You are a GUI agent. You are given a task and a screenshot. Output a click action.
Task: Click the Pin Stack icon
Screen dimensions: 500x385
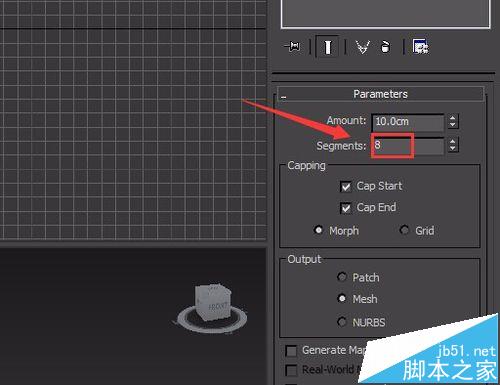(293, 46)
